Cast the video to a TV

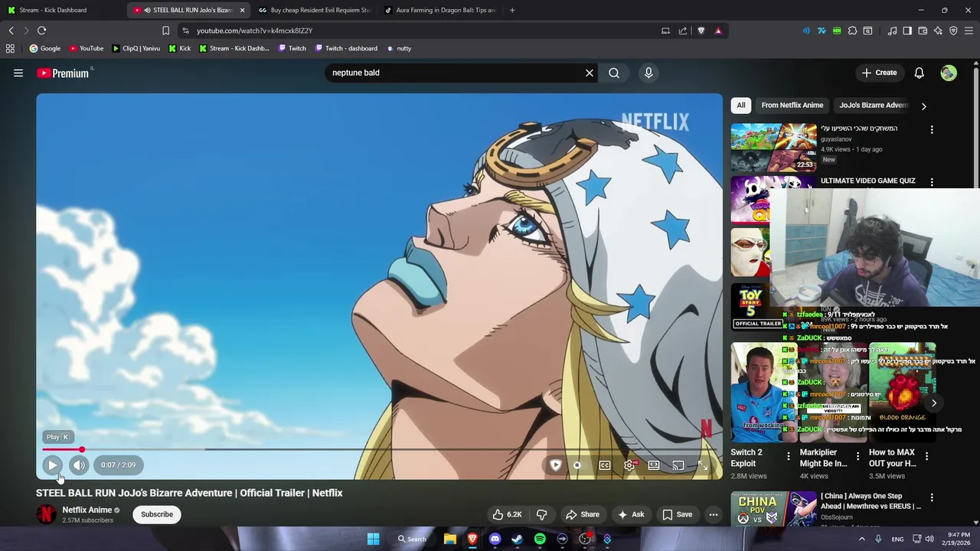tap(678, 465)
